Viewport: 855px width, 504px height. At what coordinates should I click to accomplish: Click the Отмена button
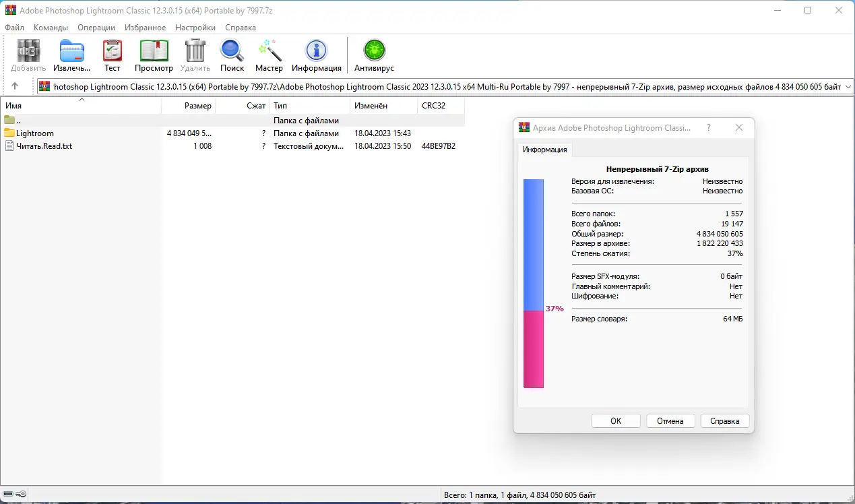click(x=670, y=420)
